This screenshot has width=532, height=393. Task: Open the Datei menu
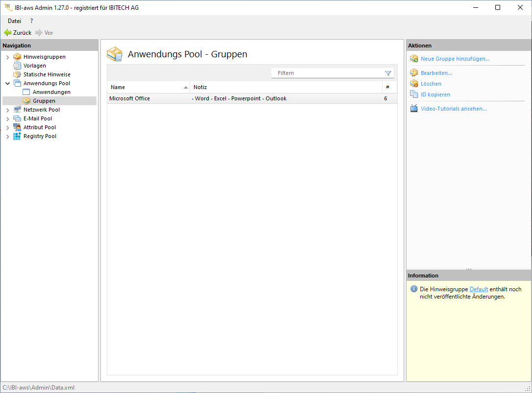(x=14, y=21)
